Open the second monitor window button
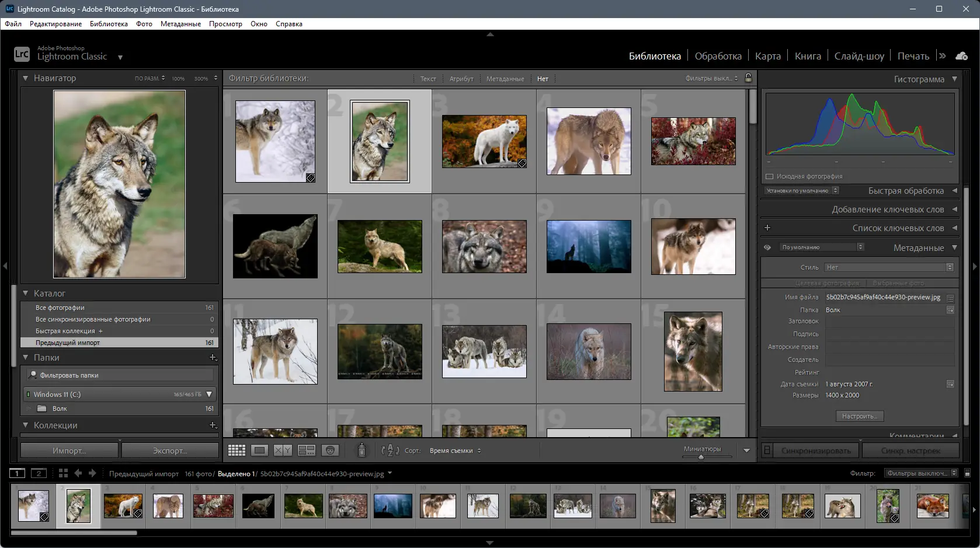The height and width of the screenshot is (548, 980). click(39, 473)
